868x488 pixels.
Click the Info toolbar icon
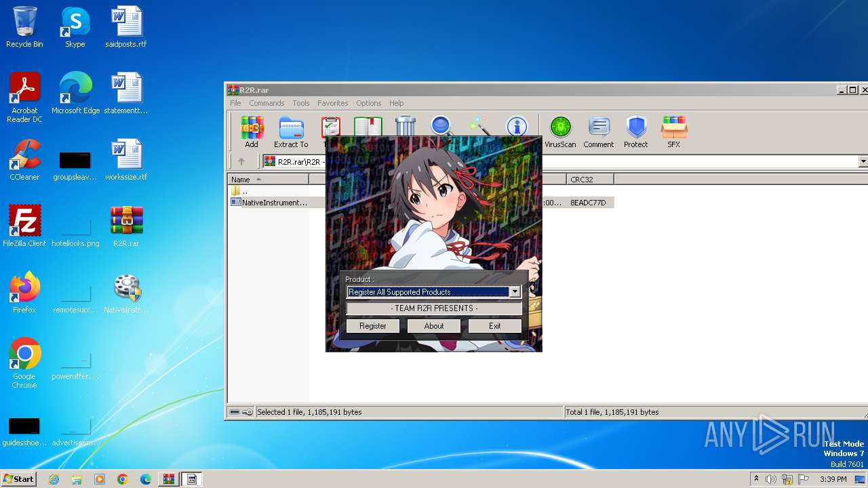pyautogui.click(x=517, y=127)
